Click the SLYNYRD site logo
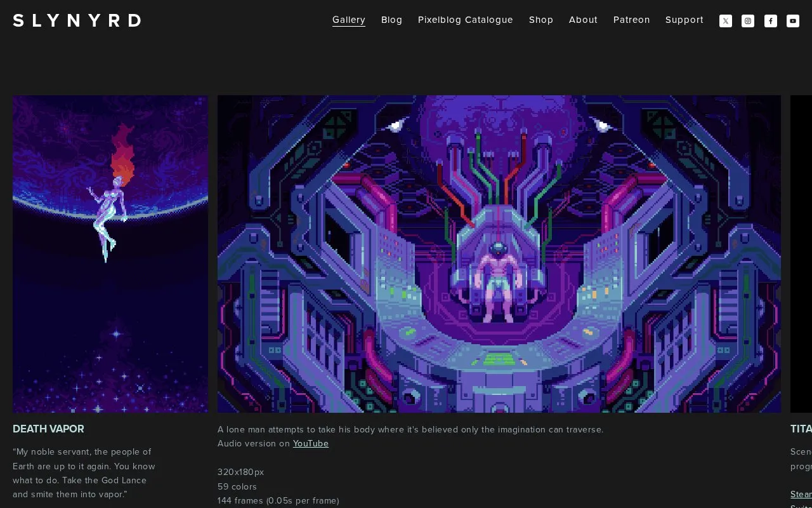The width and height of the screenshot is (812, 508). point(77,20)
